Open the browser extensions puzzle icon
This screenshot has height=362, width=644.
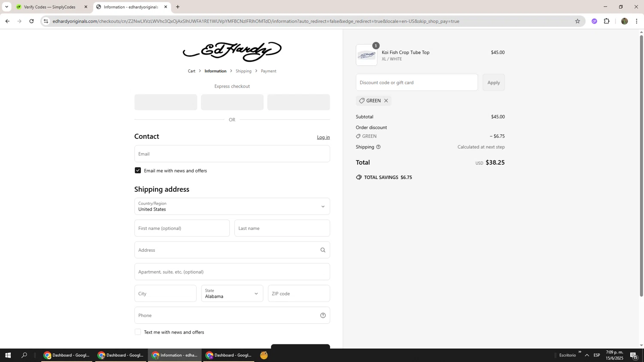click(x=607, y=21)
